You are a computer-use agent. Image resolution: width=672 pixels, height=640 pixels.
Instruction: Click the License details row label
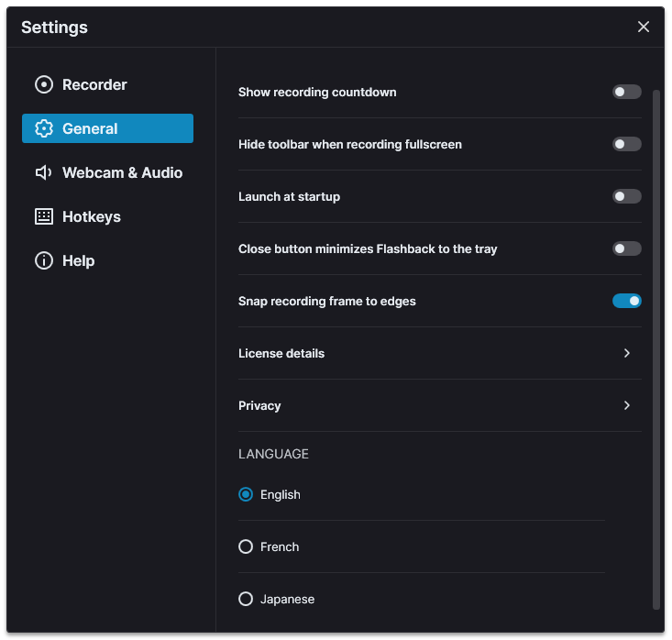(281, 353)
